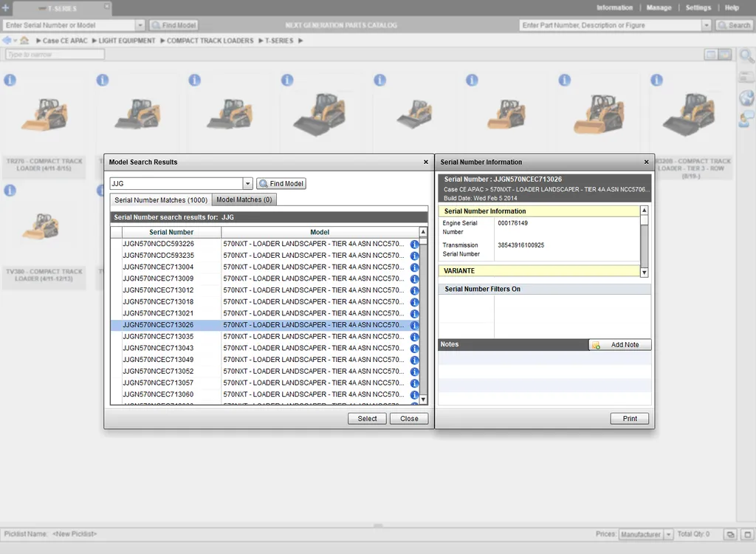Expand breadcrumb arrow after T-SERIES
This screenshot has height=554, width=756.
click(300, 41)
